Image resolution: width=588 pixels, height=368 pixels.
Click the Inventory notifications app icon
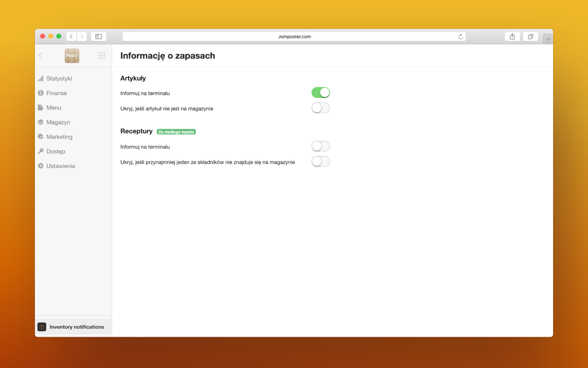click(x=42, y=327)
